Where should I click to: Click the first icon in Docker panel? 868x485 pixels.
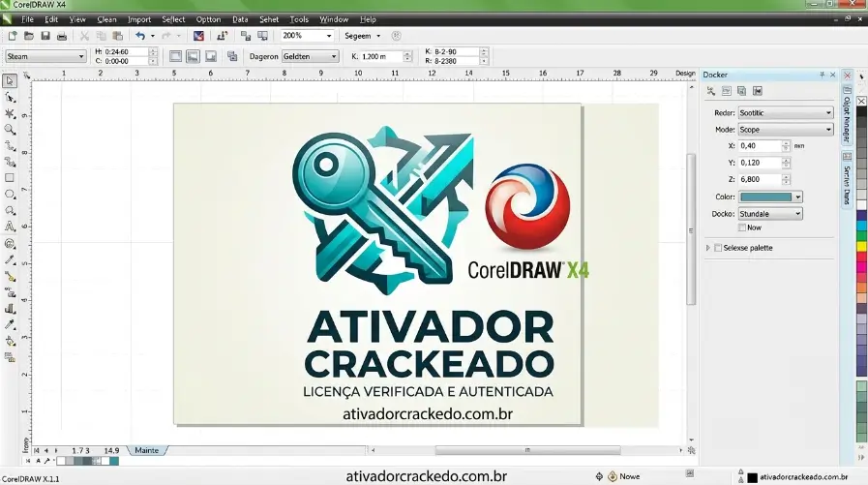click(x=711, y=91)
